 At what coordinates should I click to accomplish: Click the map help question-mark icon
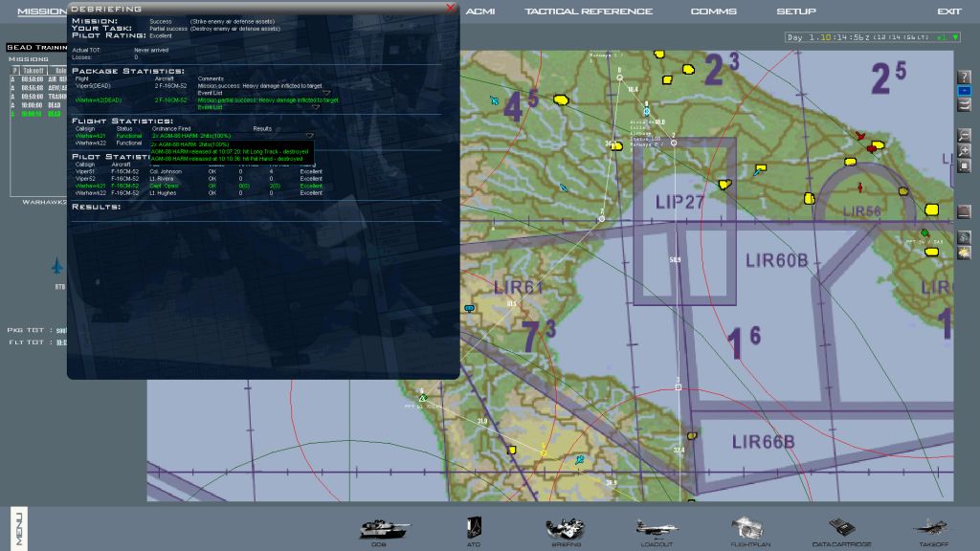965,77
